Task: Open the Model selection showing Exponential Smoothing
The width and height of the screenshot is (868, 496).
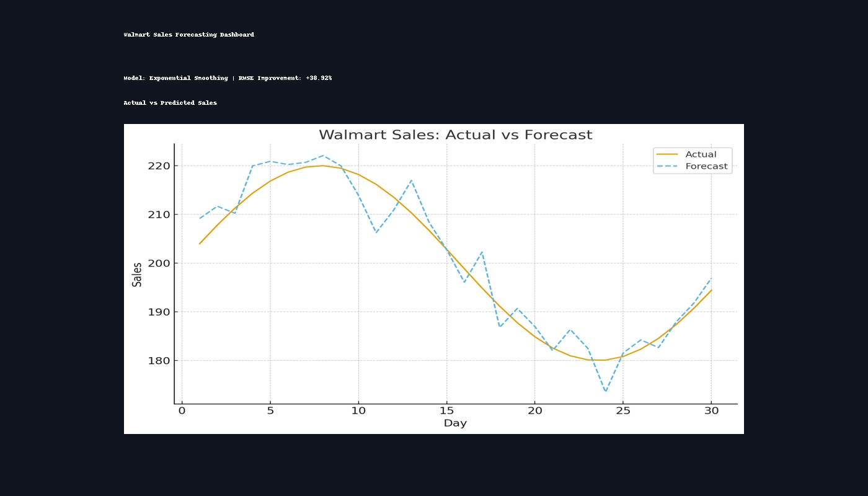Action: click(x=176, y=78)
